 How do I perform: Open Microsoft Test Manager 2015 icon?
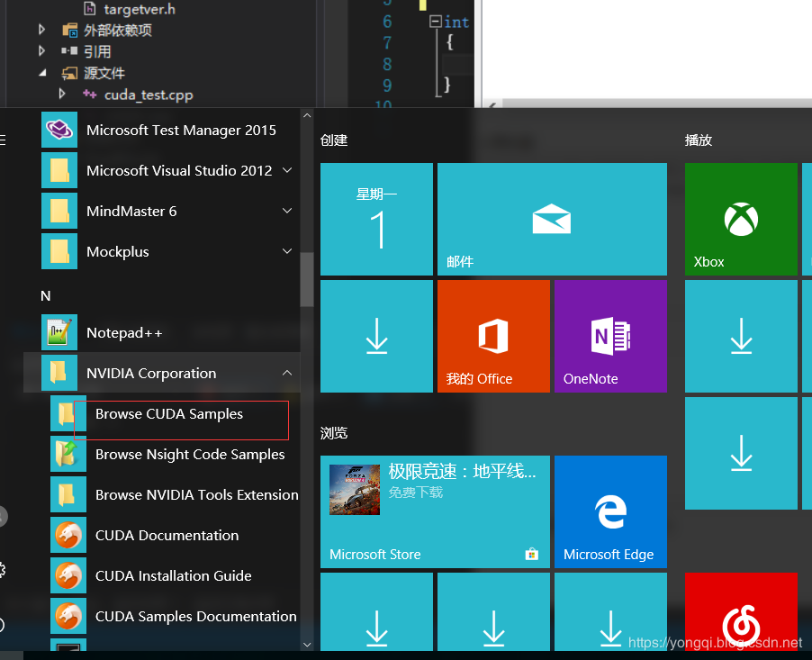click(59, 130)
